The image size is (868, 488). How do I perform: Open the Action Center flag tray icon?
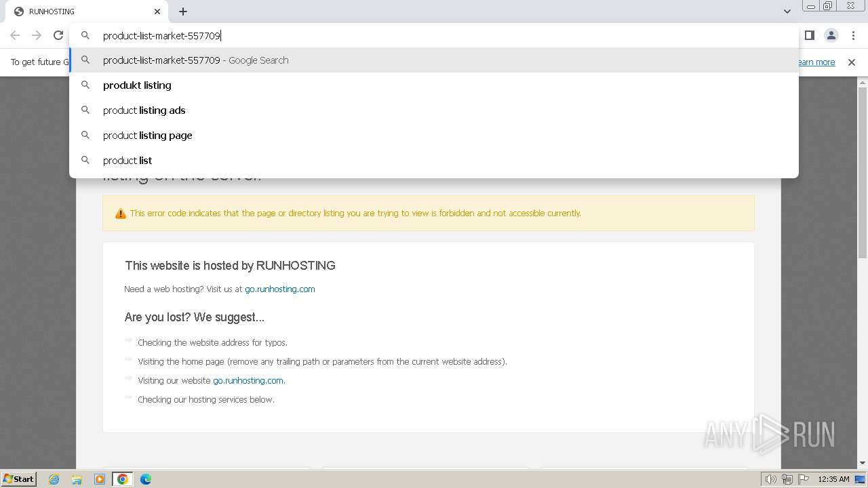[804, 479]
